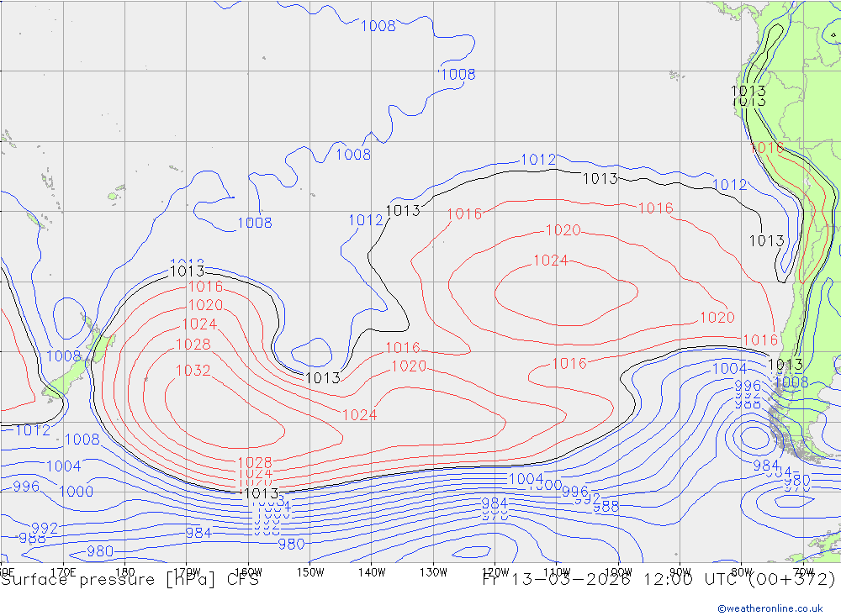Screen dimensions: 841x616
Task: Click the 130W longitude axis label
Action: click(433, 572)
